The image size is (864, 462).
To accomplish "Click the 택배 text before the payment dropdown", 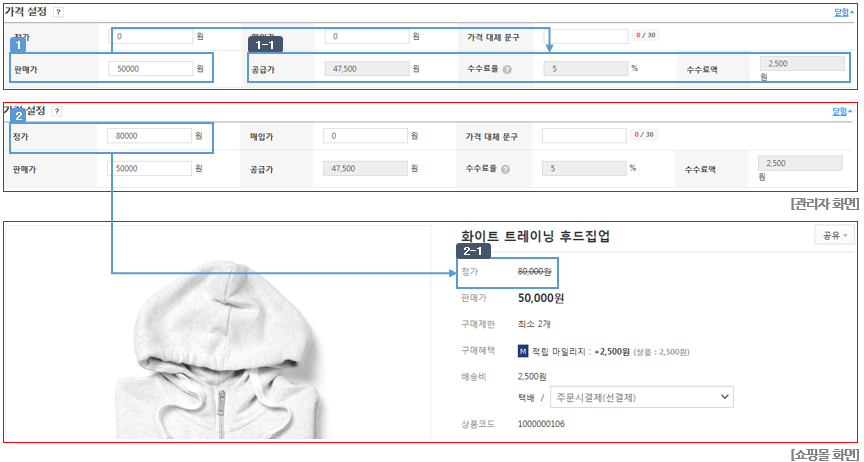I will click(526, 397).
